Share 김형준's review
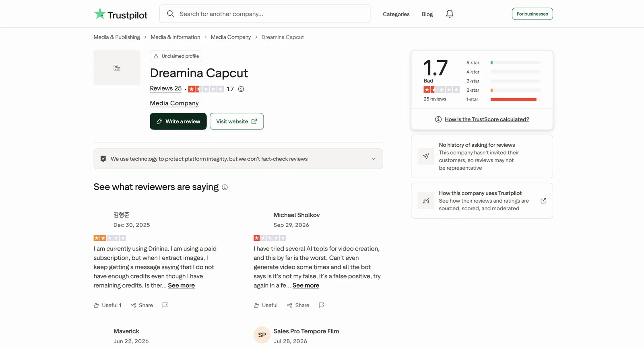The width and height of the screenshot is (644, 349). click(x=142, y=306)
